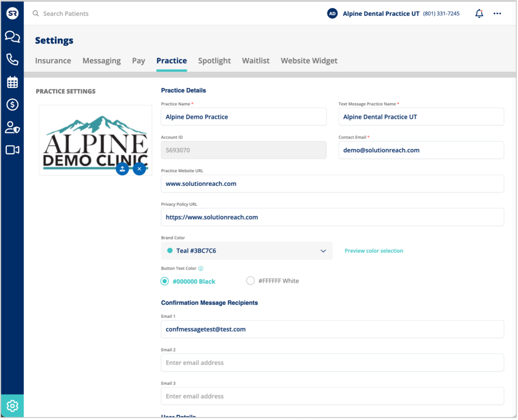Click the SR logo in the sidebar
Image resolution: width=518 pixels, height=420 pixels.
point(13,13)
